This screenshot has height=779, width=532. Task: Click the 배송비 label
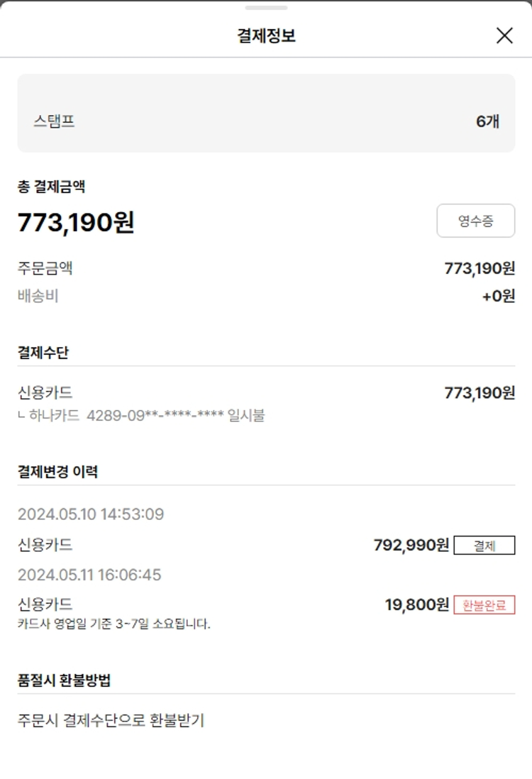click(38, 296)
